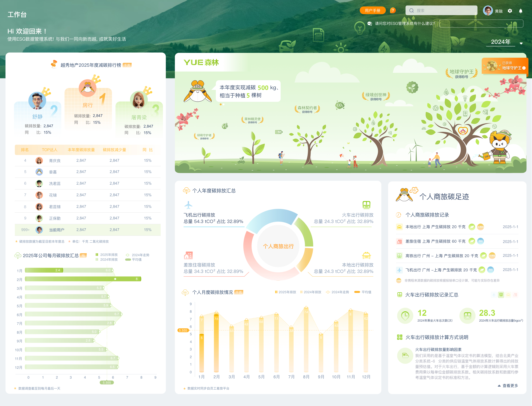The image size is (532, 406).
Task: Click the info icon on 地球守护王 badge
Action: (524, 68)
